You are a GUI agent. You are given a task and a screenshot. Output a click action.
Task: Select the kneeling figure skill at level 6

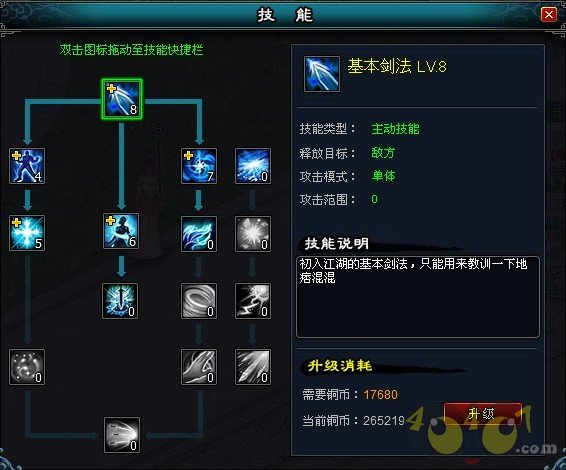tap(121, 231)
